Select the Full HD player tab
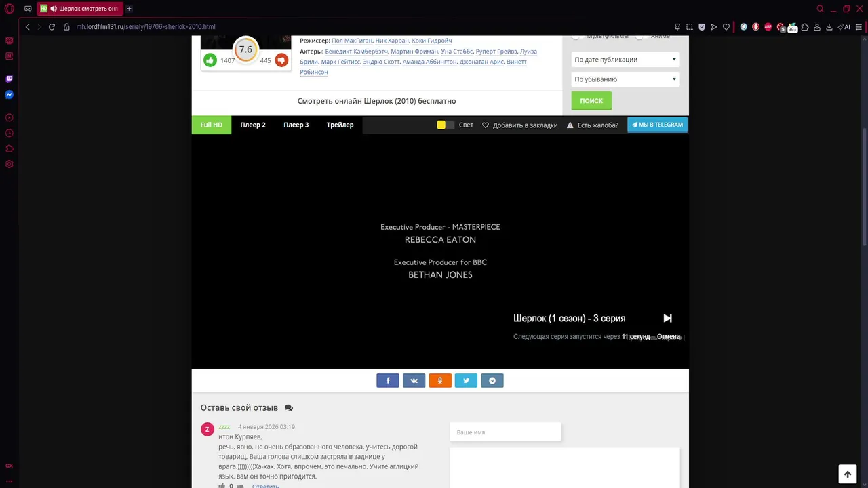 [x=212, y=125]
